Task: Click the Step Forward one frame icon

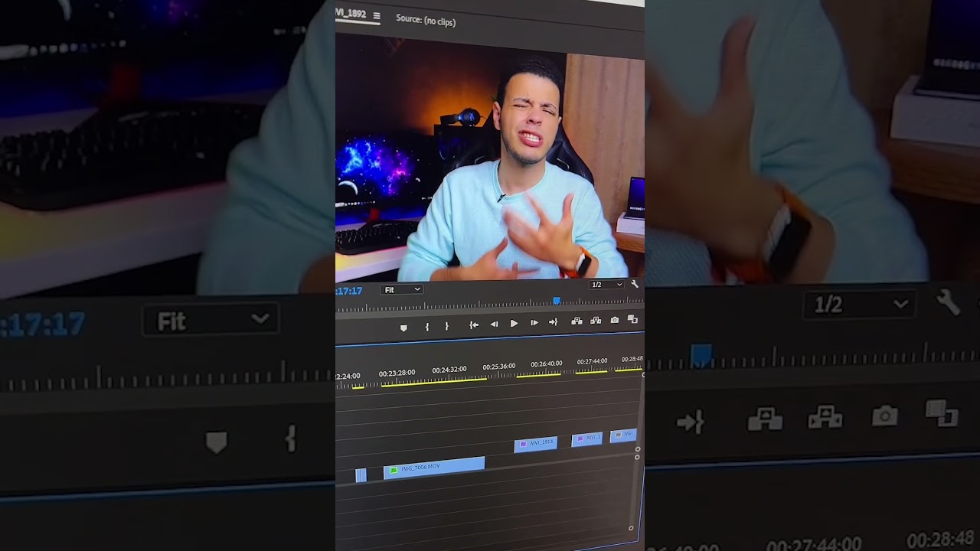Action: point(534,323)
